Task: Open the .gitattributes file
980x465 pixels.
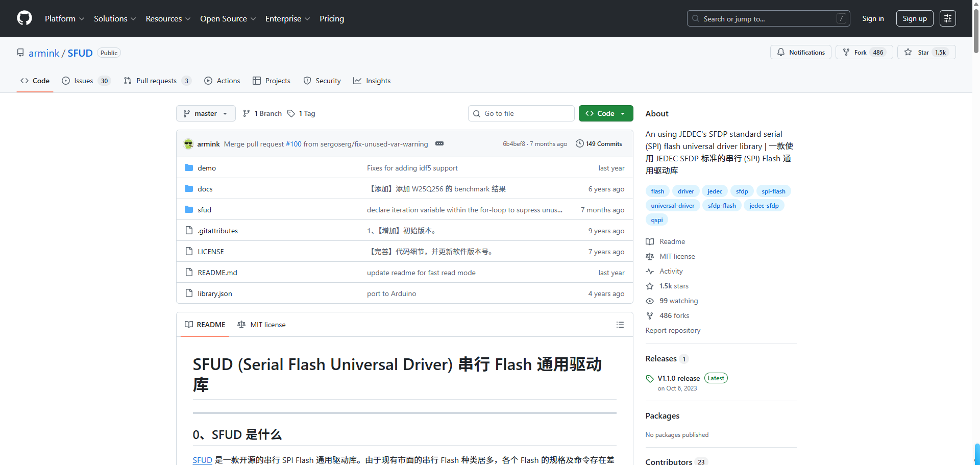Action: (x=218, y=231)
